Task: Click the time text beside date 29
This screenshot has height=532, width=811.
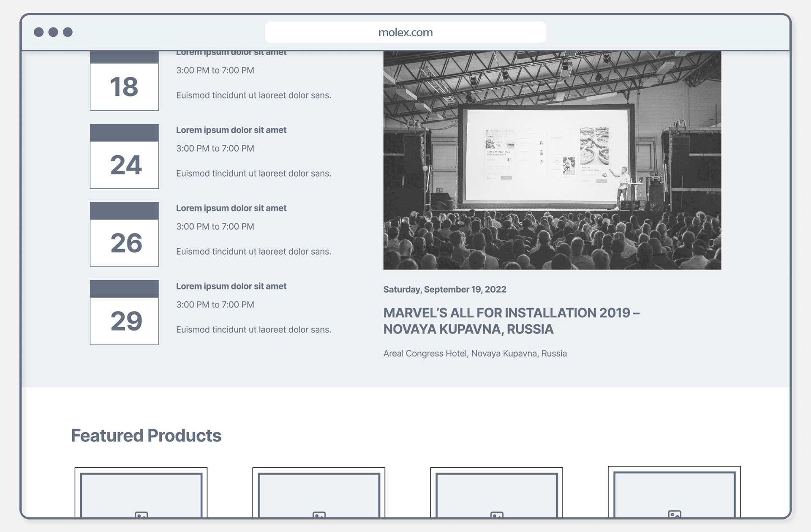Action: click(x=215, y=305)
